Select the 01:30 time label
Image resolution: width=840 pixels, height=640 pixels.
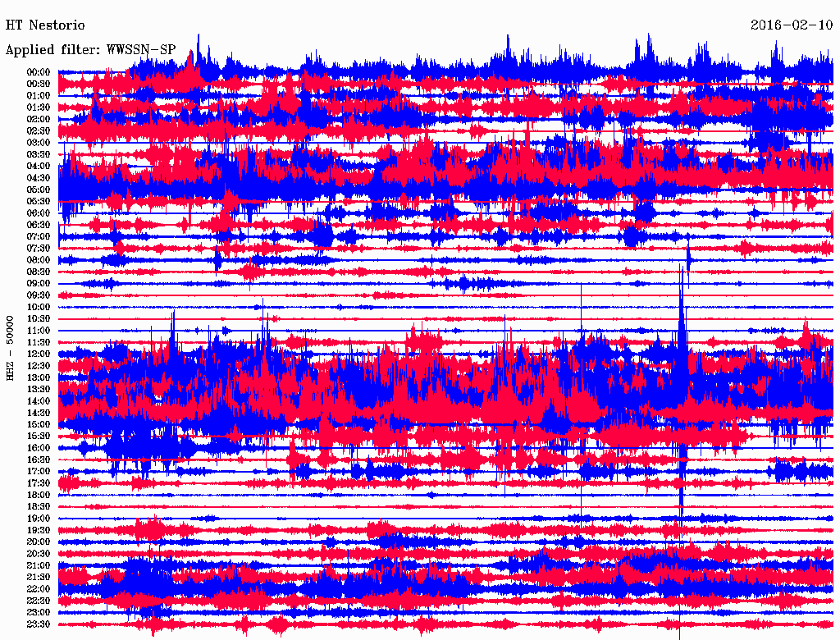pos(39,107)
